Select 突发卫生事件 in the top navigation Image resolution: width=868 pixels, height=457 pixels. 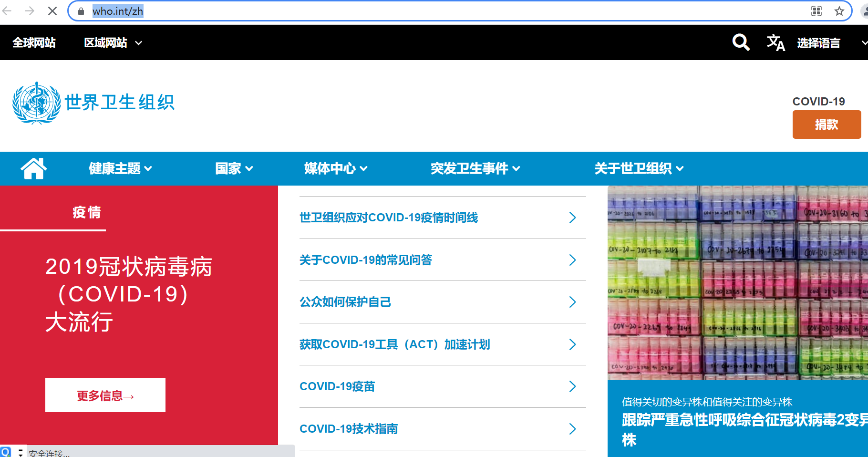point(470,168)
